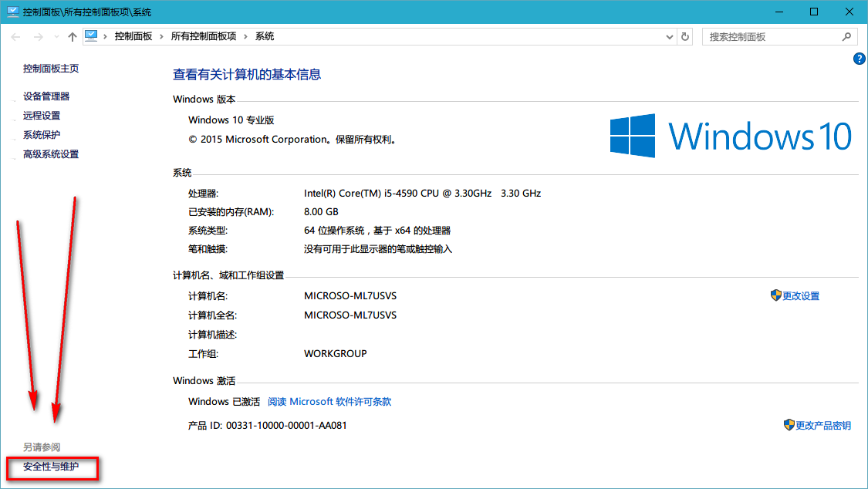
Task: Select Windows 10 专业版 text
Action: (231, 120)
